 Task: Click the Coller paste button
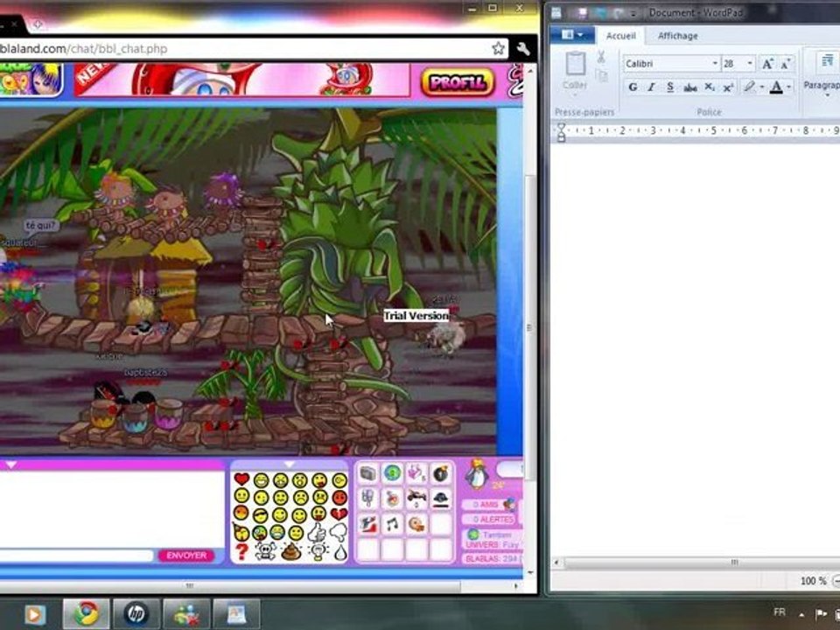[x=575, y=71]
